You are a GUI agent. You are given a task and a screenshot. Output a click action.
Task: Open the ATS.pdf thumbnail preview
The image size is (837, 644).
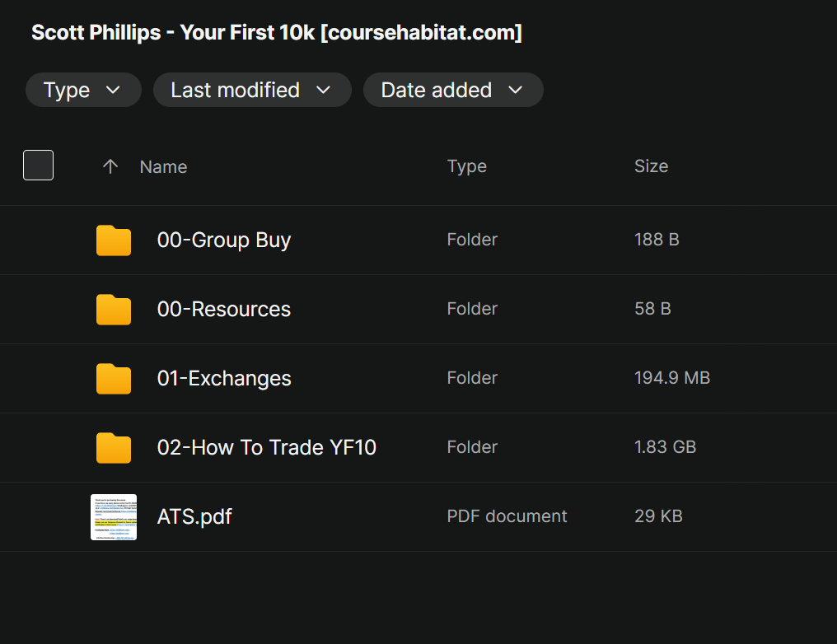point(114,517)
